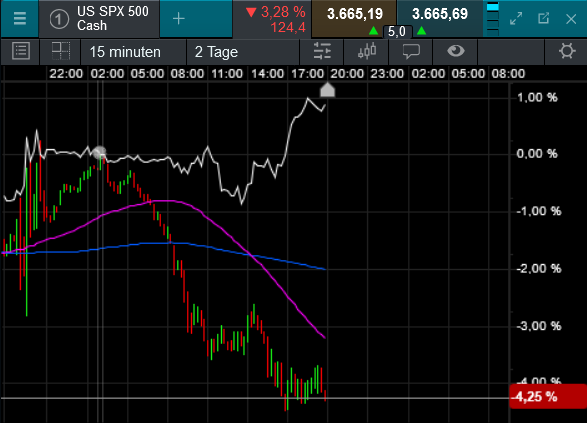The width and height of the screenshot is (587, 423).
Task: Click the -3,00 % axis label
Action: [539, 326]
